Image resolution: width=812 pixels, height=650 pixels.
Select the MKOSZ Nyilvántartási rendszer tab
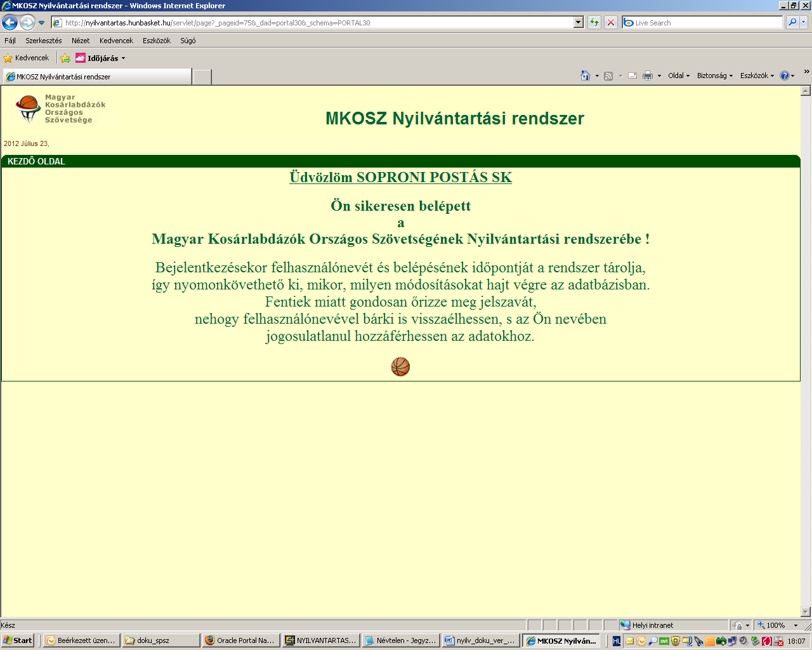click(x=96, y=77)
